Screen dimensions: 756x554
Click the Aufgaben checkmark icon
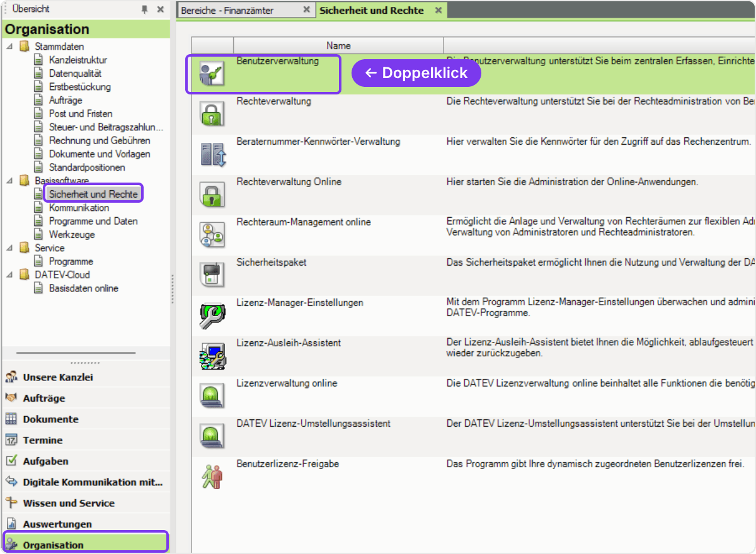point(11,461)
